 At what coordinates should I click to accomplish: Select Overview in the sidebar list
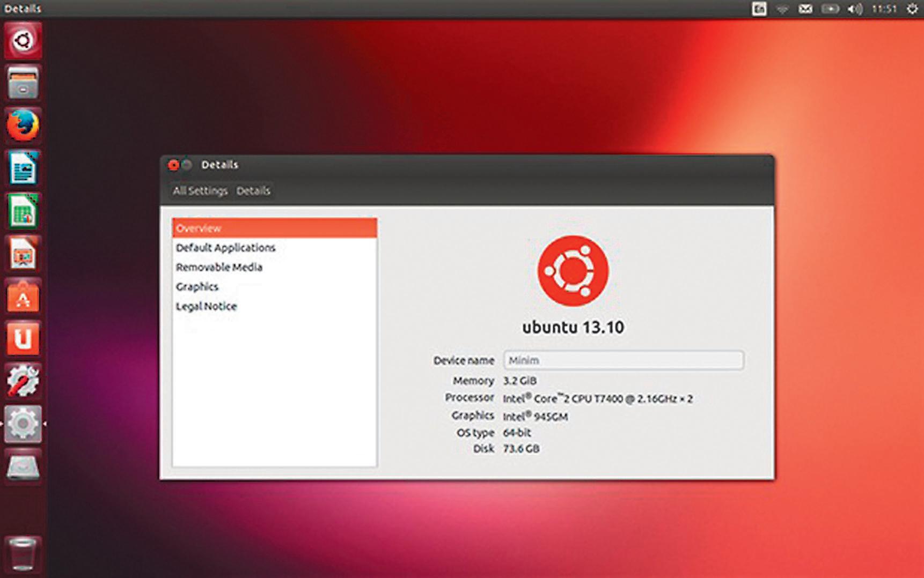pyautogui.click(x=275, y=228)
